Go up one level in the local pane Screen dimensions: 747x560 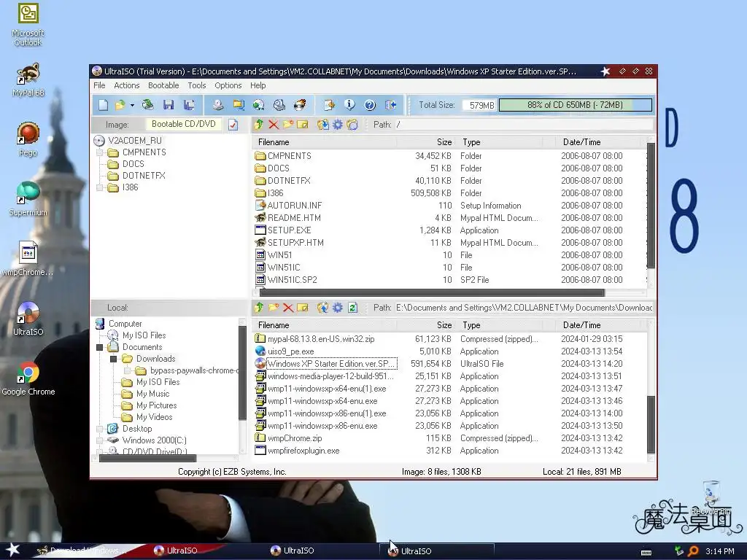(259, 308)
